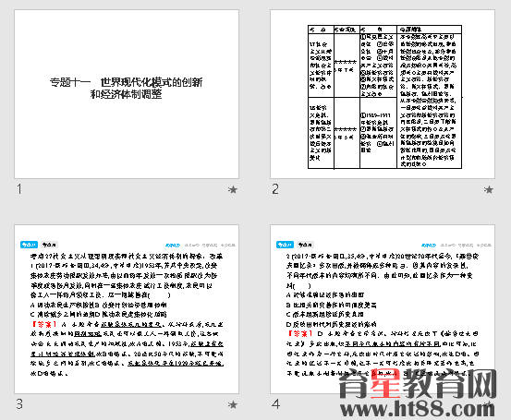The image size is (511, 420).
Task: Click the slide number 2 label
Action: pos(275,189)
